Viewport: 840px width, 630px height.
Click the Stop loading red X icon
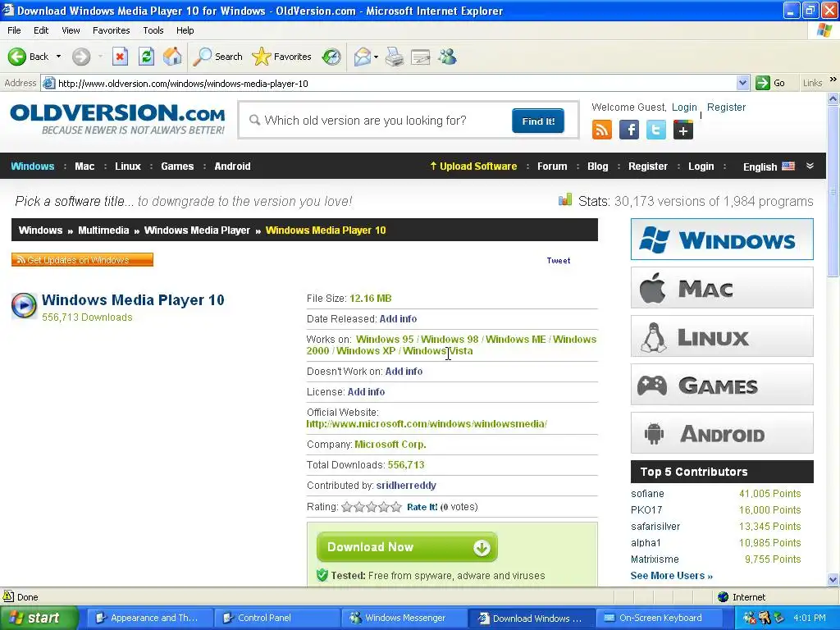tap(120, 57)
